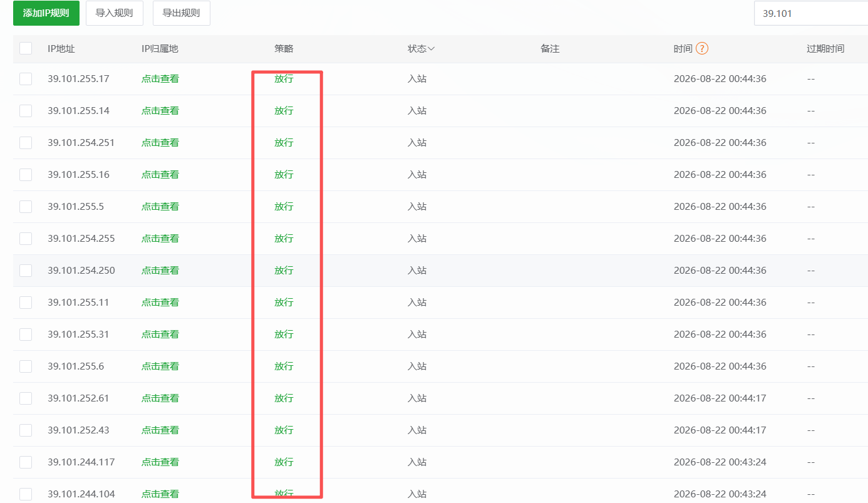Viewport: 868px width, 503px height.
Task: Check the box for 39.101.255.11
Action: click(x=26, y=303)
